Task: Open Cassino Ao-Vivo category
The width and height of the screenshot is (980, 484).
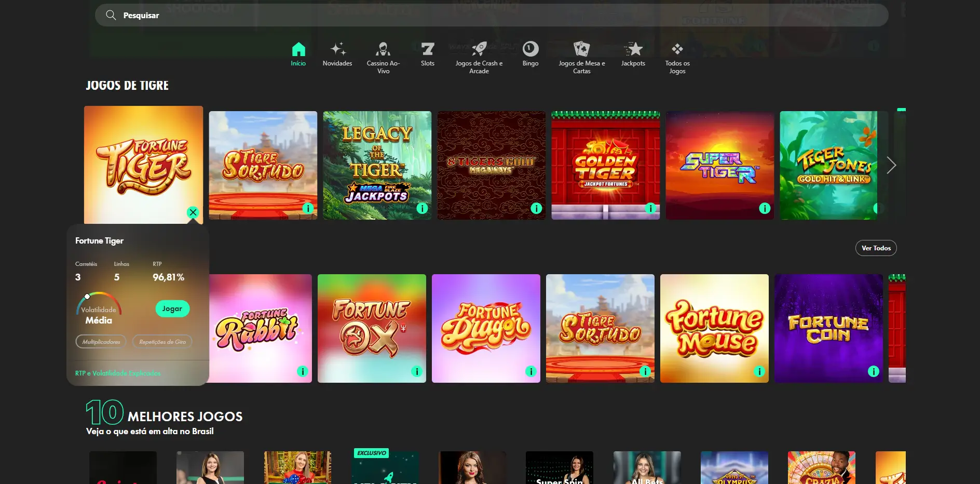Action: coord(383,58)
